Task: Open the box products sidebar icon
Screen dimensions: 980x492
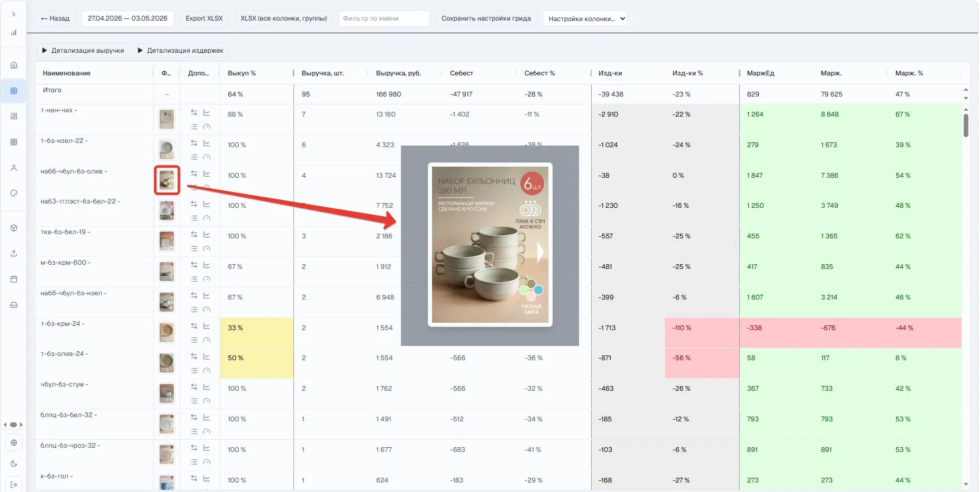Action: pyautogui.click(x=14, y=228)
